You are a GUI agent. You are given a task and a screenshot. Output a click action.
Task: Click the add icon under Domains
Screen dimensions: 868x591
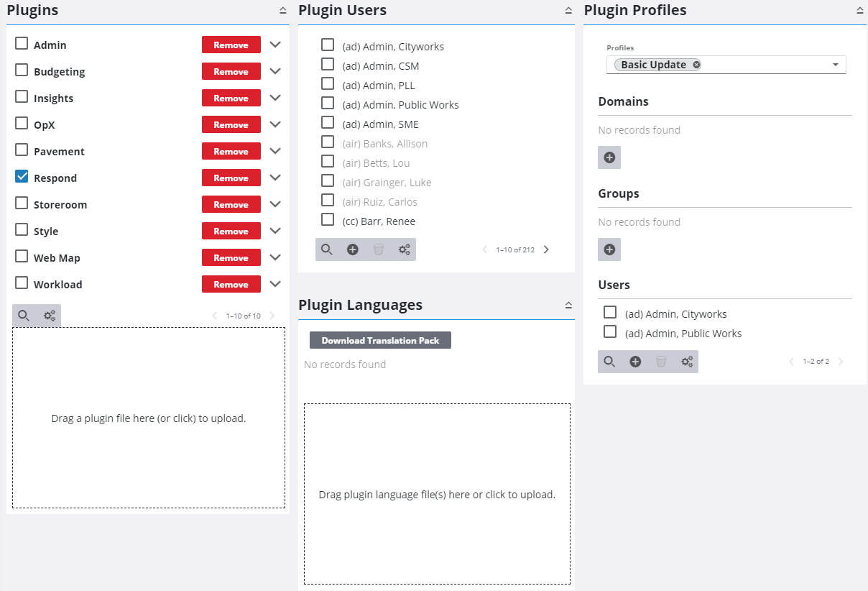609,157
